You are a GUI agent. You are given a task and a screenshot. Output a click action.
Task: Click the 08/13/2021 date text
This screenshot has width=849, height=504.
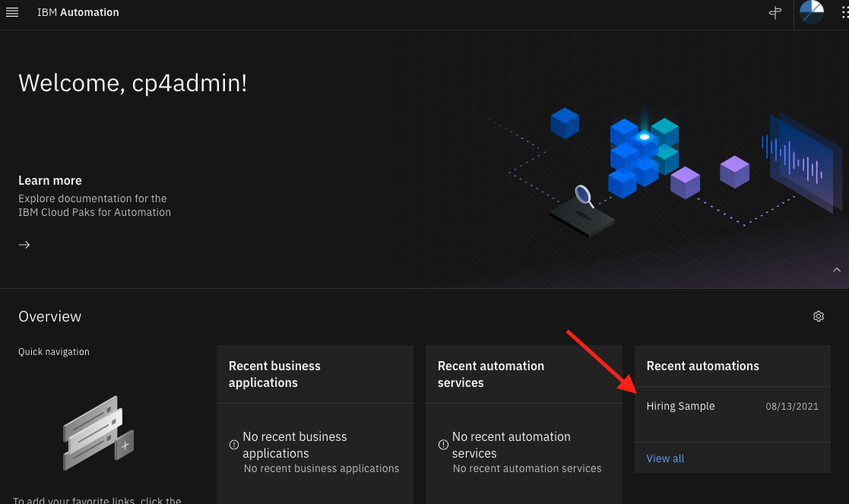click(x=791, y=407)
